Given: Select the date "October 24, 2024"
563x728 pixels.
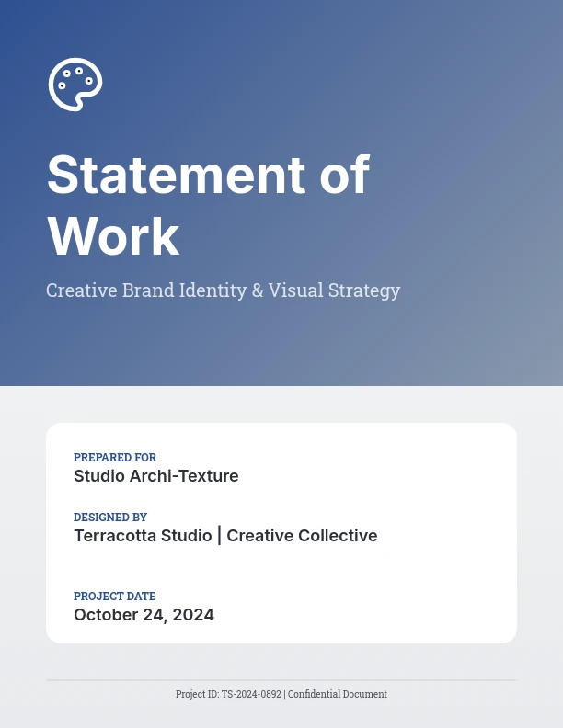Looking at the screenshot, I should click(x=144, y=615).
